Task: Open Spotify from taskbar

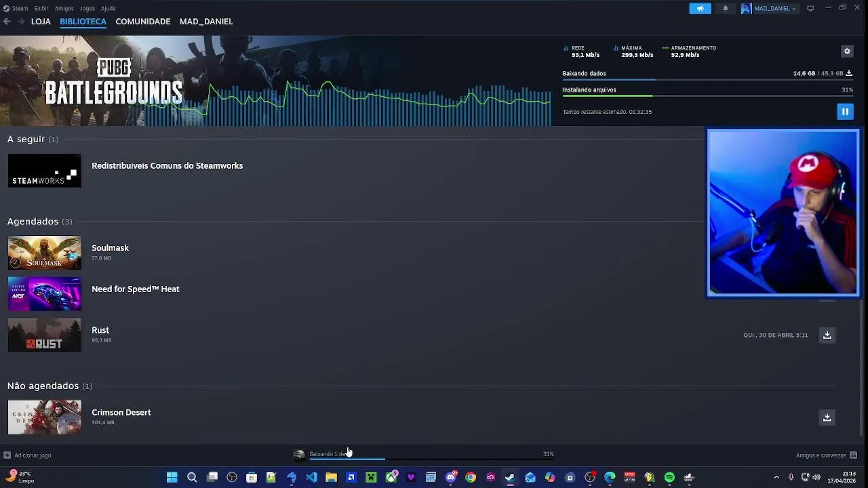Action: (669, 477)
